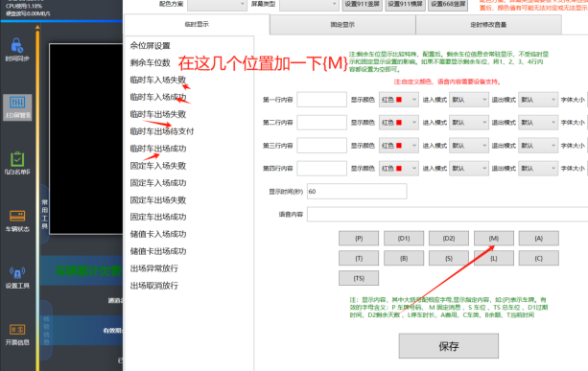Image resolution: width=588 pixels, height=371 pixels.
Task: Select 临时车出场待支付 in the list
Action: pos(162,131)
